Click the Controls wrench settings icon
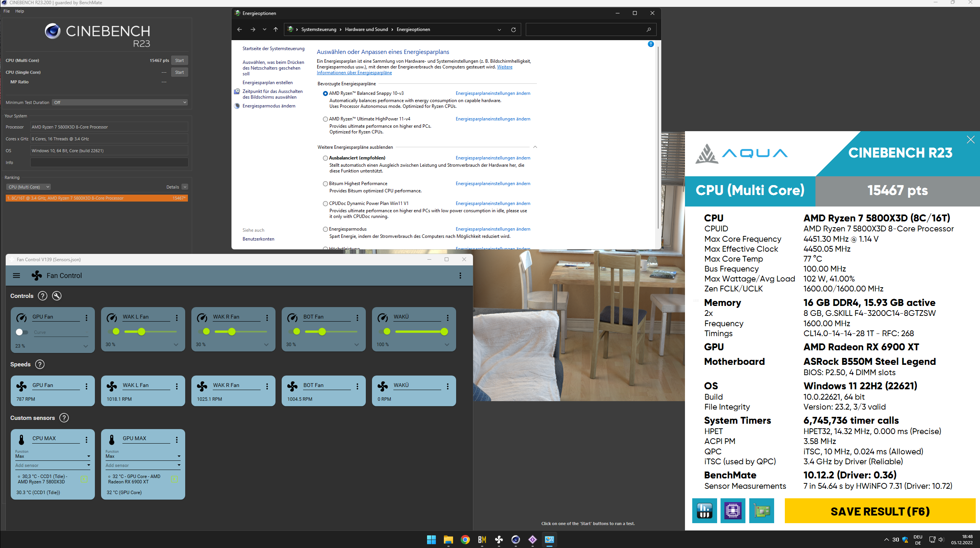 click(x=57, y=296)
